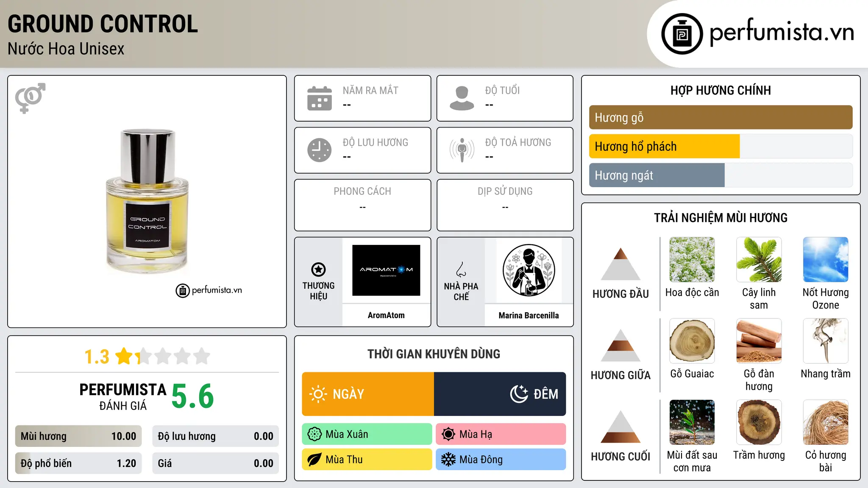Click the Giá 0.00 score row
The height and width of the screenshot is (488, 868).
coord(215,463)
